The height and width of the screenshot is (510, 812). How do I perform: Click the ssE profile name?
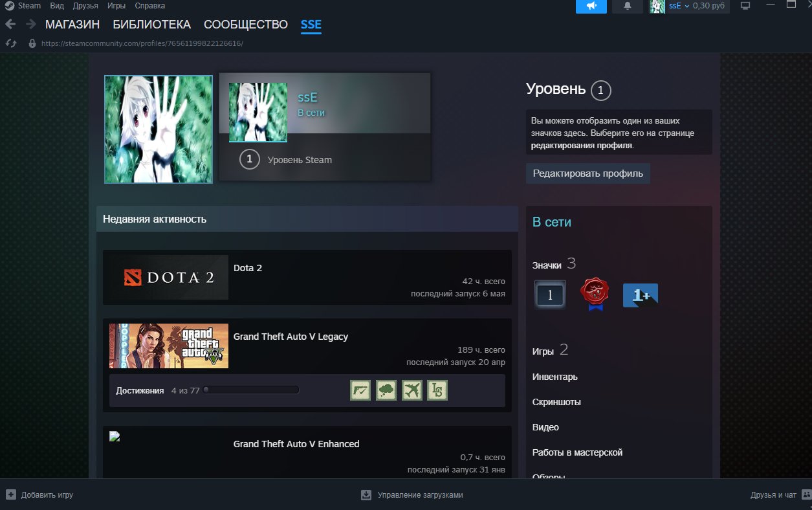307,98
